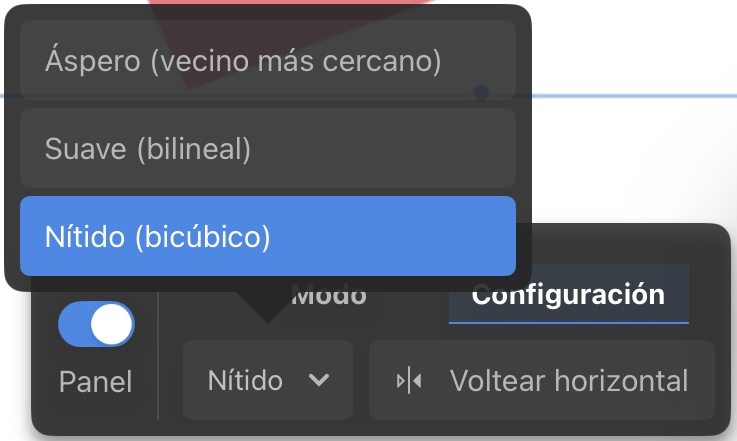
Task: Open the Nítido interpolation dropdown
Action: click(x=268, y=380)
